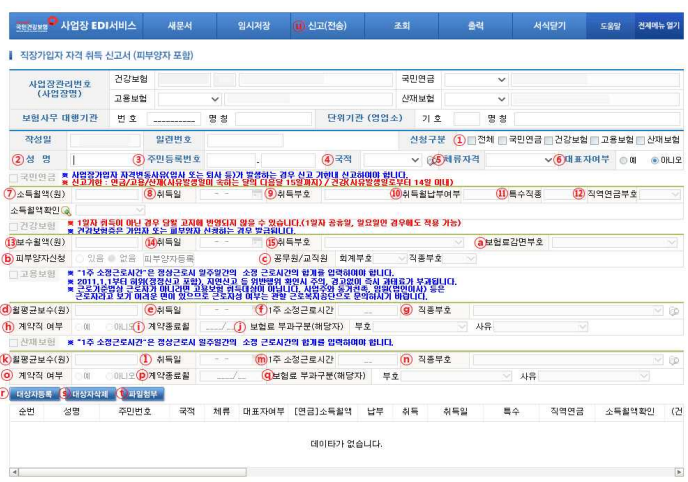688x482 pixels.
Task: Click 단위기관 기호 input field
Action: tap(466, 119)
